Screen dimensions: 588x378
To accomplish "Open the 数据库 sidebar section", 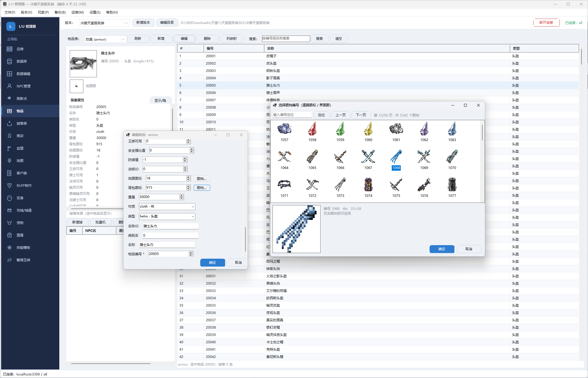I will pos(30,61).
